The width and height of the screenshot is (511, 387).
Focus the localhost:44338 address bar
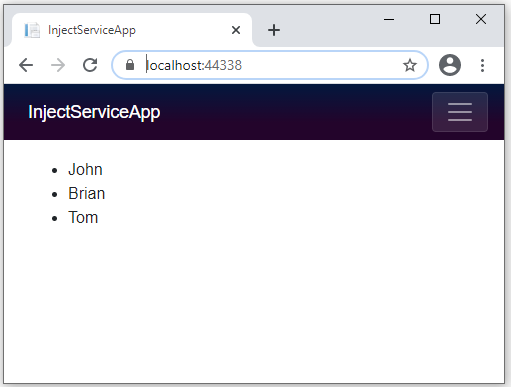pyautogui.click(x=270, y=65)
